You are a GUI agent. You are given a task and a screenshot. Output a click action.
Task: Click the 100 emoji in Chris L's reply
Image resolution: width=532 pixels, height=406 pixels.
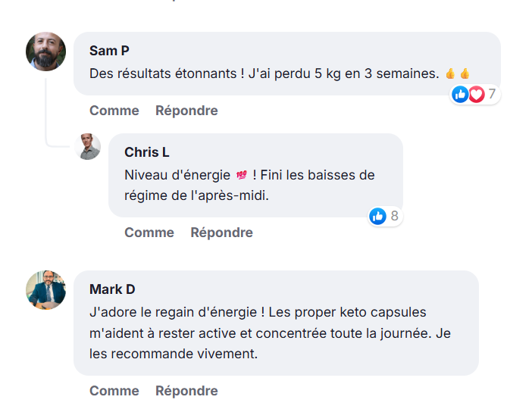click(242, 175)
